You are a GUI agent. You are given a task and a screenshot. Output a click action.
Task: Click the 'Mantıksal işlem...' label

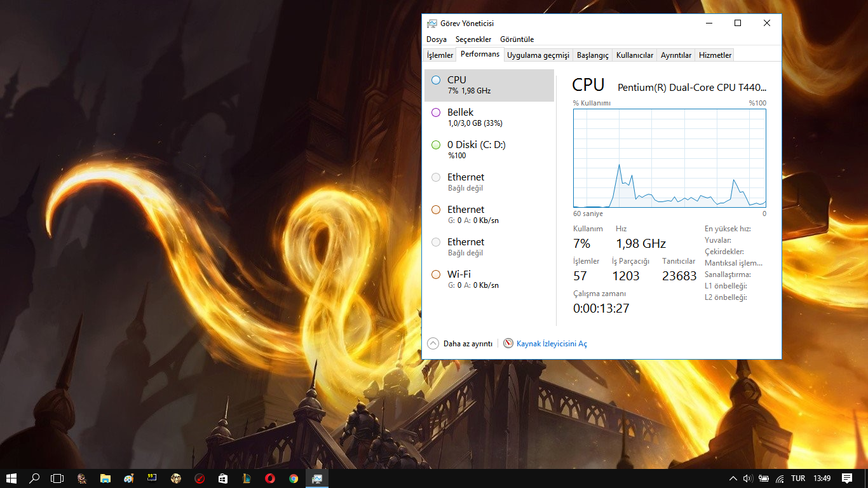coord(733,263)
